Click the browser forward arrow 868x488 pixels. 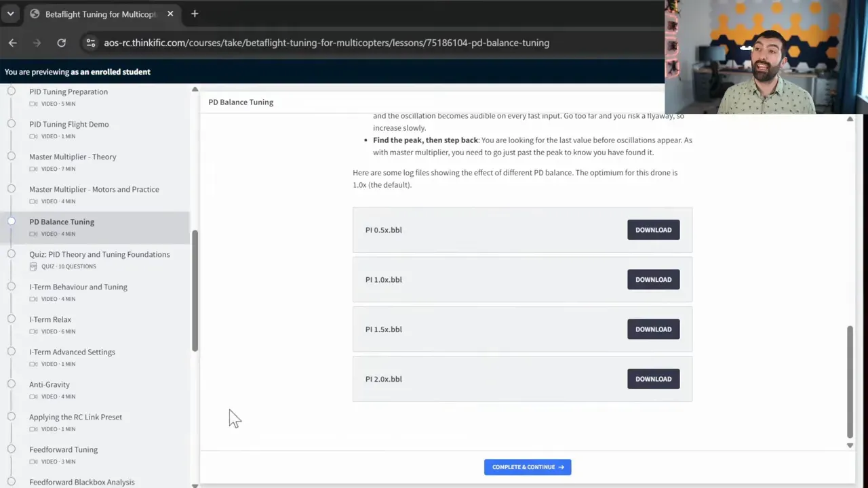[x=37, y=43]
